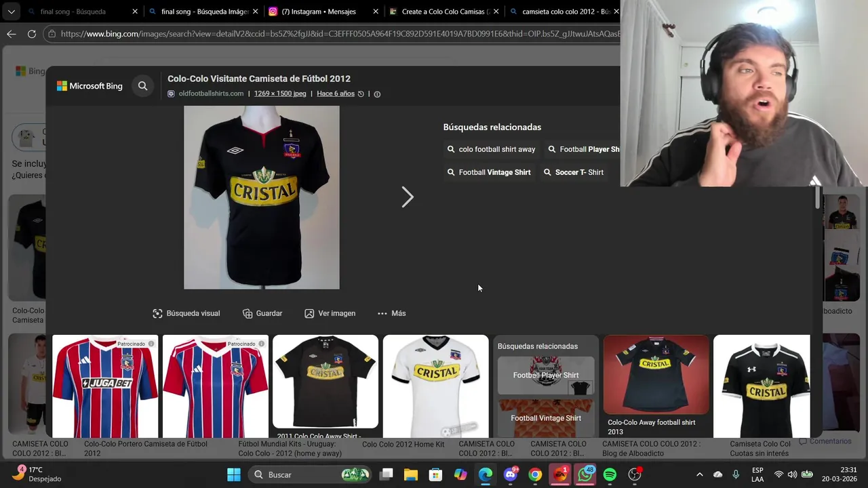Image resolution: width=868 pixels, height=488 pixels.
Task: Select the main black Cristal shirt image
Action: [x=262, y=197]
